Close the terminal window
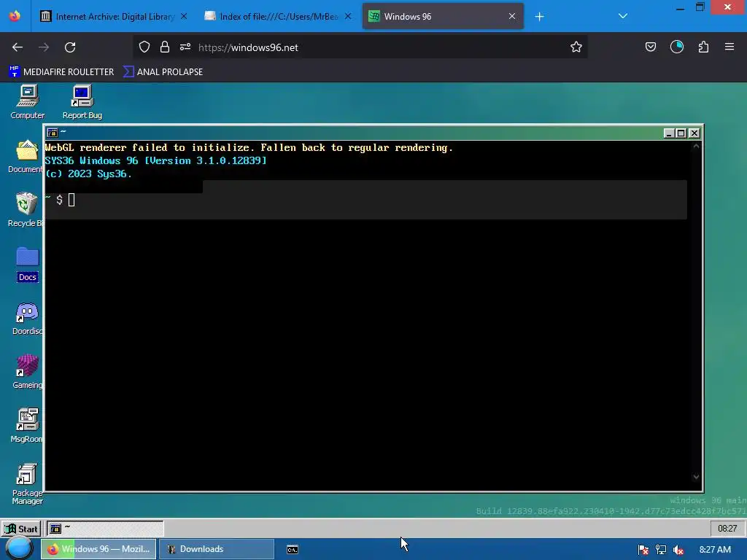 (x=694, y=133)
